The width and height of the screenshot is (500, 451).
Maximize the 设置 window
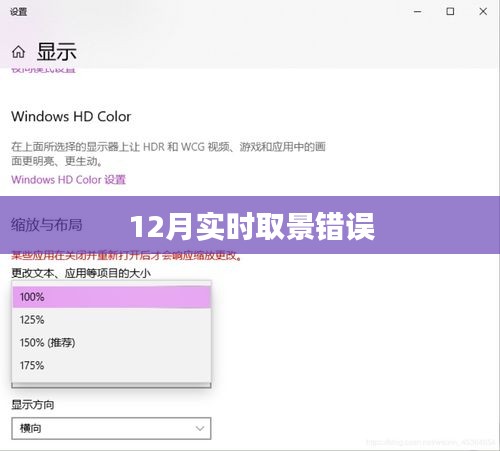(x=450, y=12)
